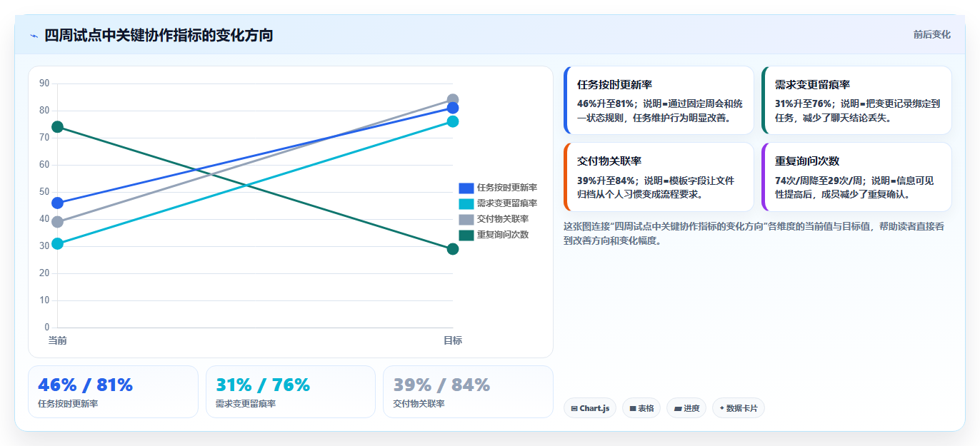Click the lightning icon beside the dashboard title
Screen dimensions: 980x446
[34, 36]
